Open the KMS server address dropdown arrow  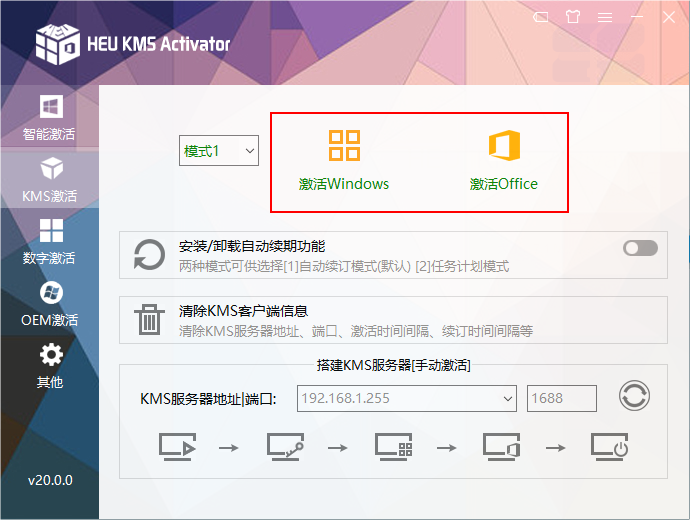coord(507,399)
